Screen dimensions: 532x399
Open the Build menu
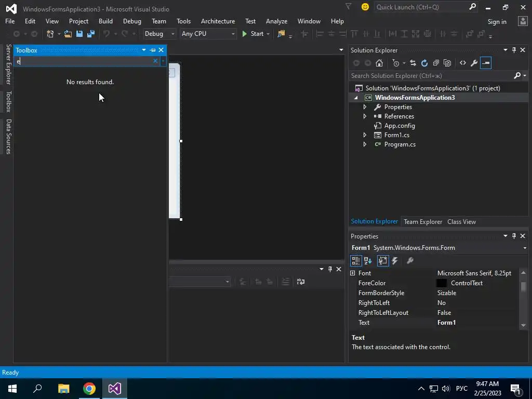click(105, 21)
